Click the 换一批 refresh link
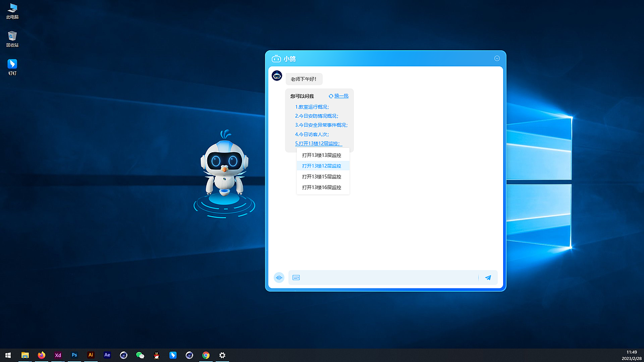Image resolution: width=644 pixels, height=362 pixels. click(339, 96)
